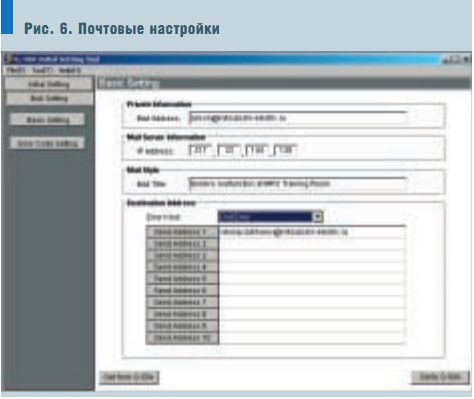
Task: Click the fourth IP address octet field
Action: [285, 151]
